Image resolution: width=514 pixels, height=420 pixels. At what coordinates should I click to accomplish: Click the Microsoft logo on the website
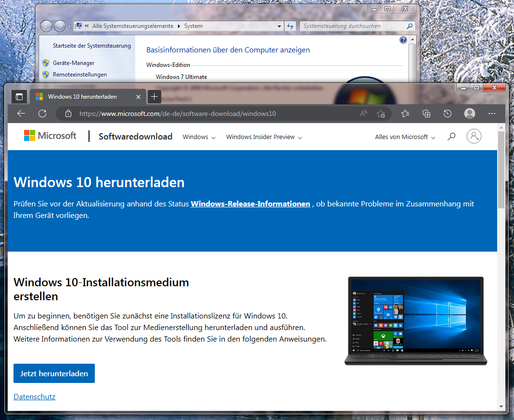pyautogui.click(x=50, y=136)
